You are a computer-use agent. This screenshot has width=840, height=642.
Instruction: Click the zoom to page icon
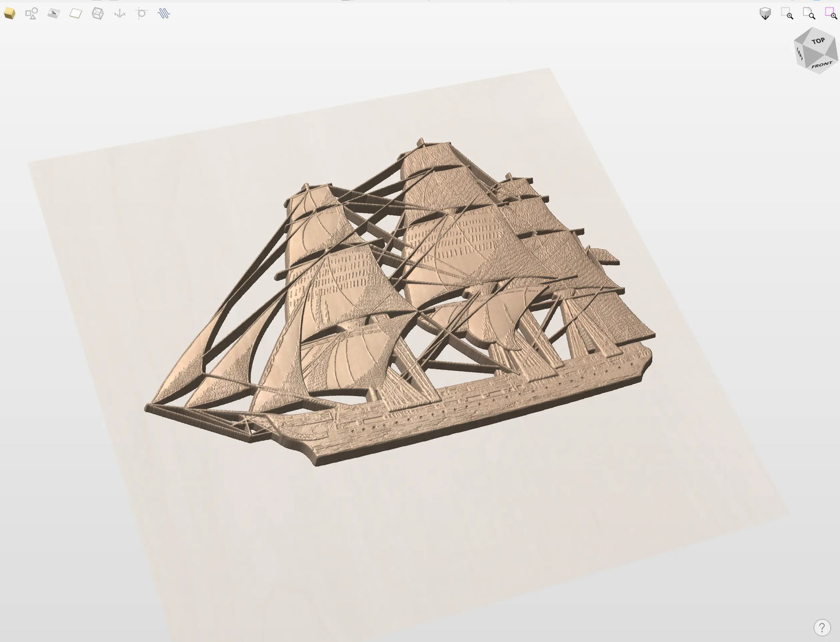click(809, 14)
